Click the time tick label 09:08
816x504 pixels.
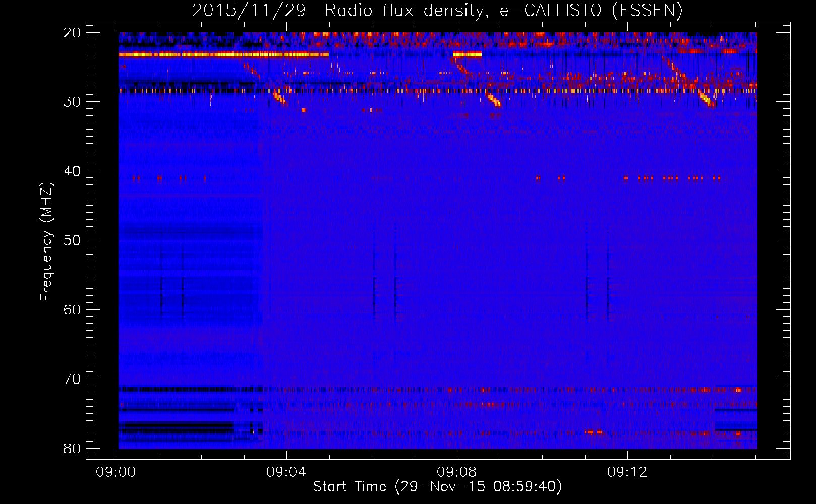457,472
